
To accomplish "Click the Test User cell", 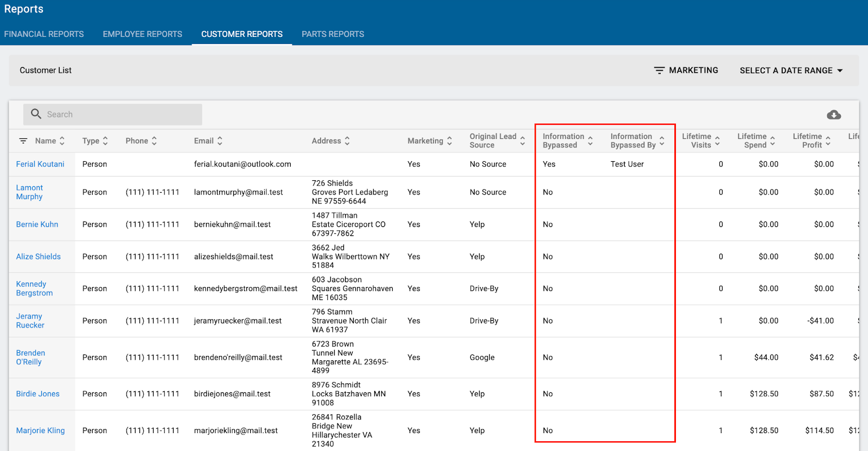I will tap(627, 164).
